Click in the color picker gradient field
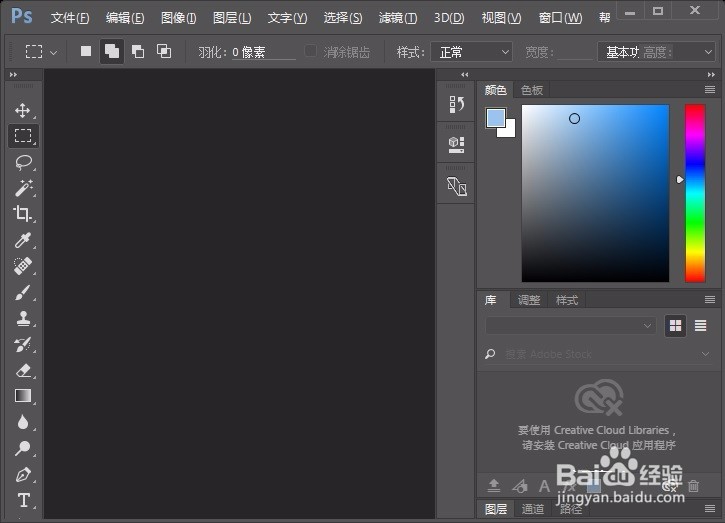Viewport: 725px width, 523px height. point(595,193)
